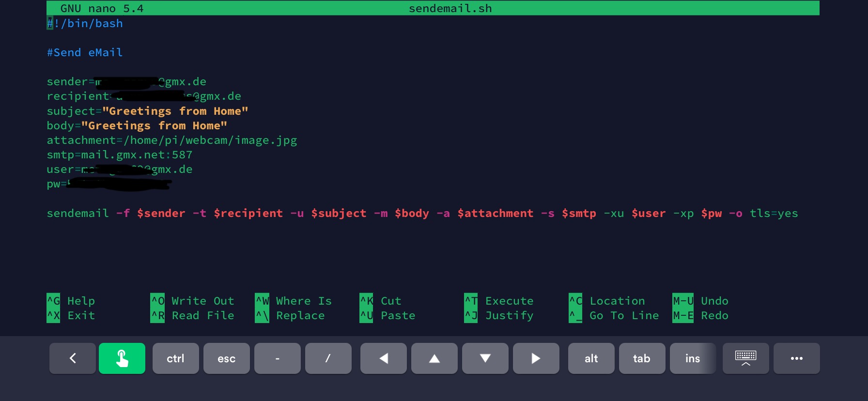Select the ^J Justify shortcut

(x=499, y=315)
